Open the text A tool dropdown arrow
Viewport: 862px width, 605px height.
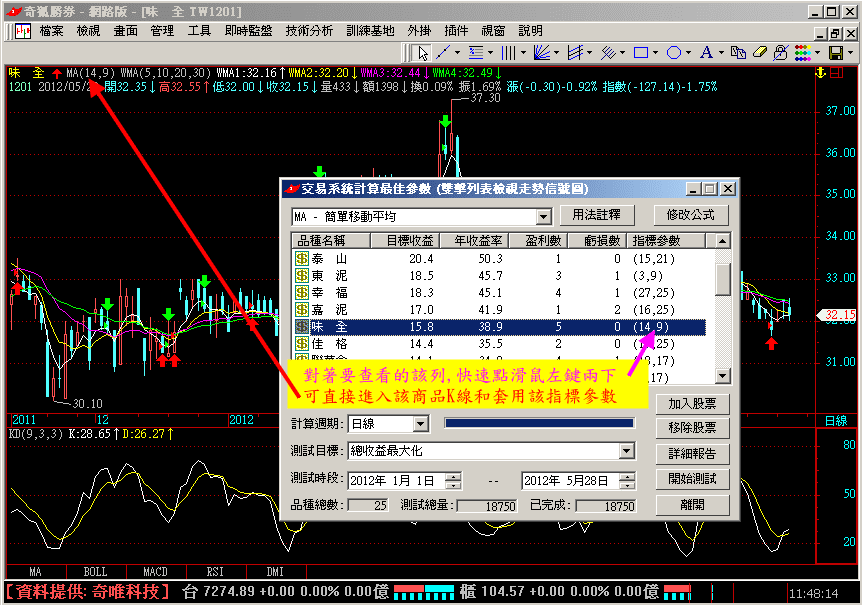click(x=721, y=53)
